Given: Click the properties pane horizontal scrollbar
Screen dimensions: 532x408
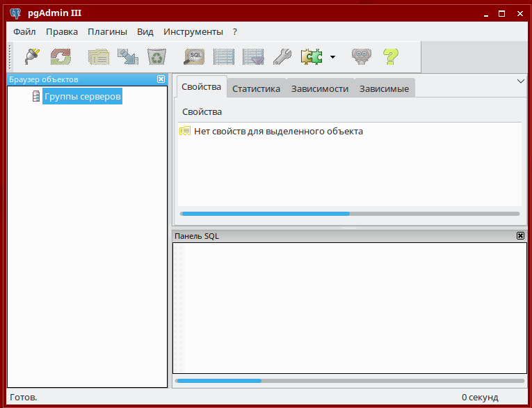Looking at the screenshot, I should click(x=350, y=214).
